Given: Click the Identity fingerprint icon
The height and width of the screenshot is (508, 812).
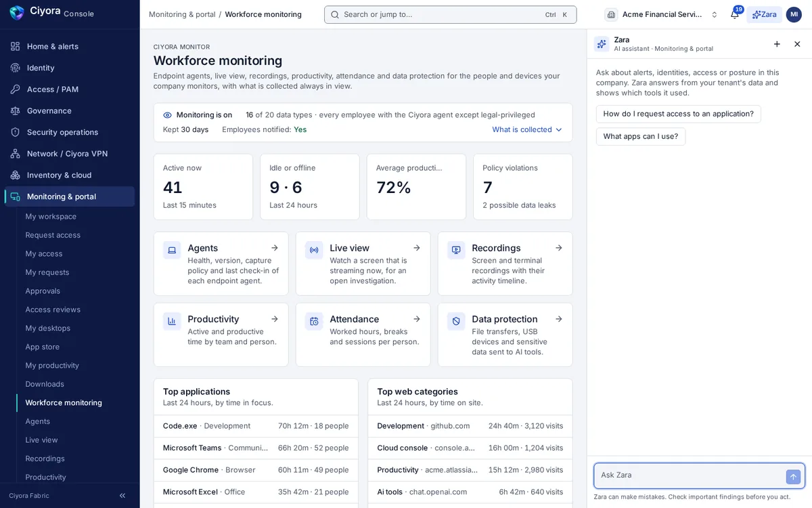Looking at the screenshot, I should (x=15, y=68).
